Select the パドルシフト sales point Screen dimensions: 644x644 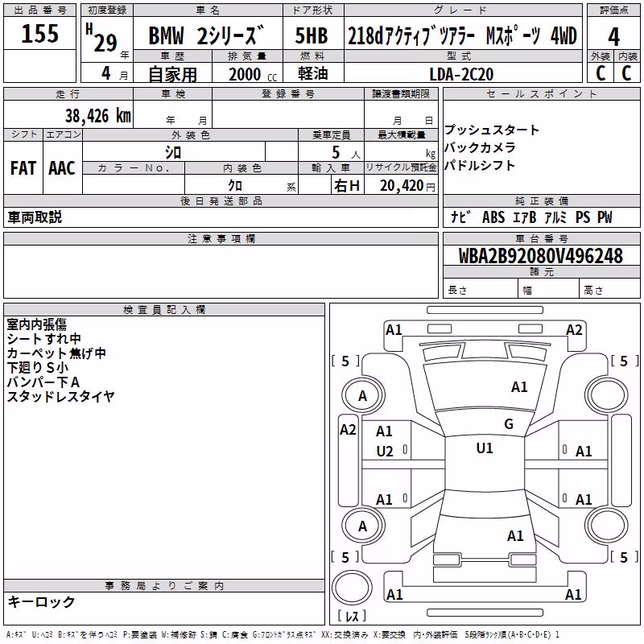click(x=480, y=165)
